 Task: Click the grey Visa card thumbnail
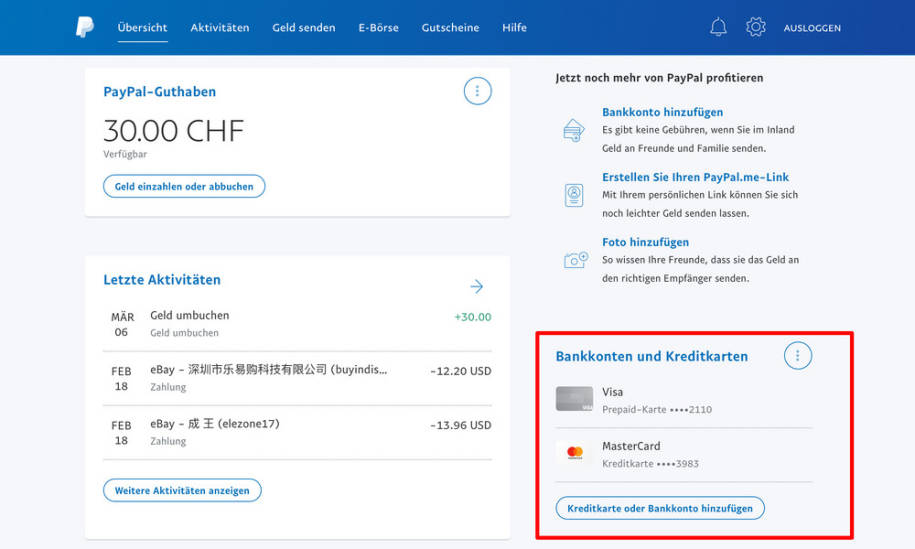tap(574, 399)
